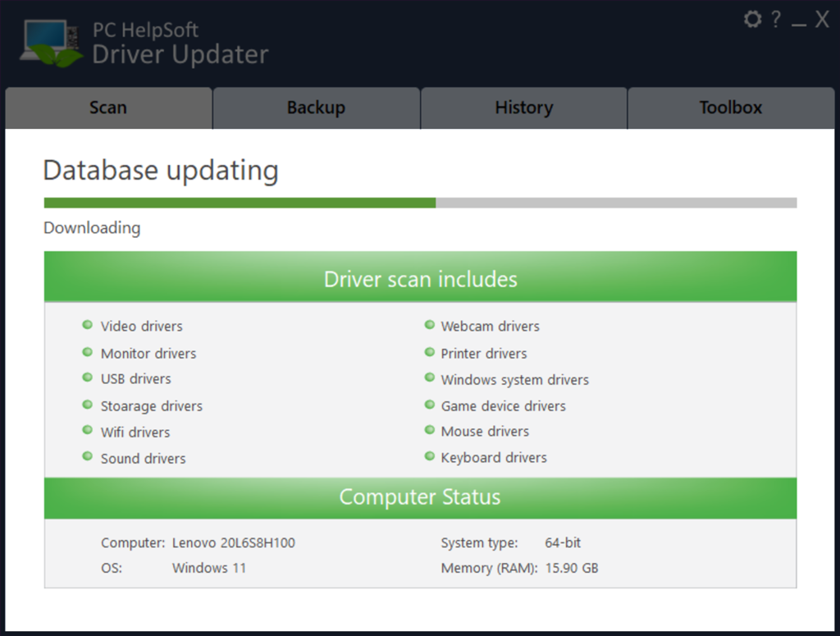Viewport: 840px width, 636px height.
Task: Click the Database updating heading
Action: 161,171
